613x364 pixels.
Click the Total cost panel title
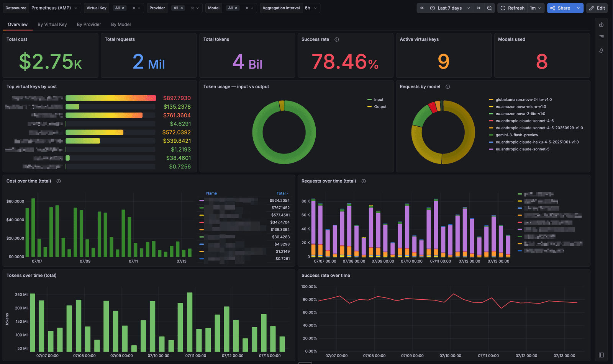pyautogui.click(x=17, y=39)
